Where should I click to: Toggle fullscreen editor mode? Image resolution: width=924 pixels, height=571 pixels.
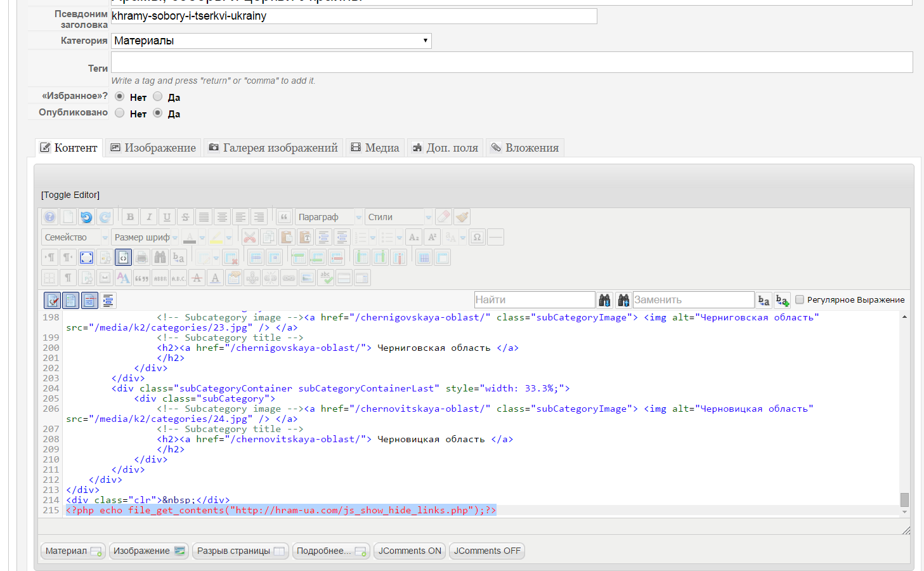(86, 258)
